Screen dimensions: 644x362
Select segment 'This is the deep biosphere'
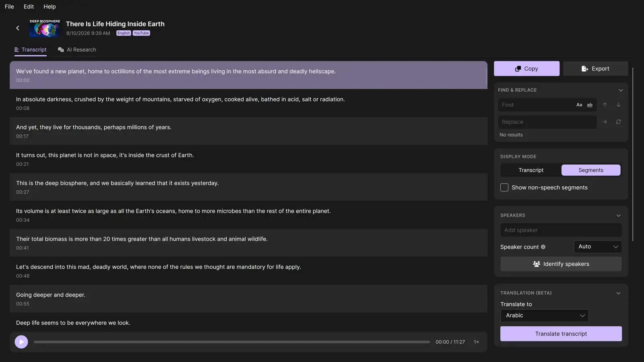pos(248,187)
